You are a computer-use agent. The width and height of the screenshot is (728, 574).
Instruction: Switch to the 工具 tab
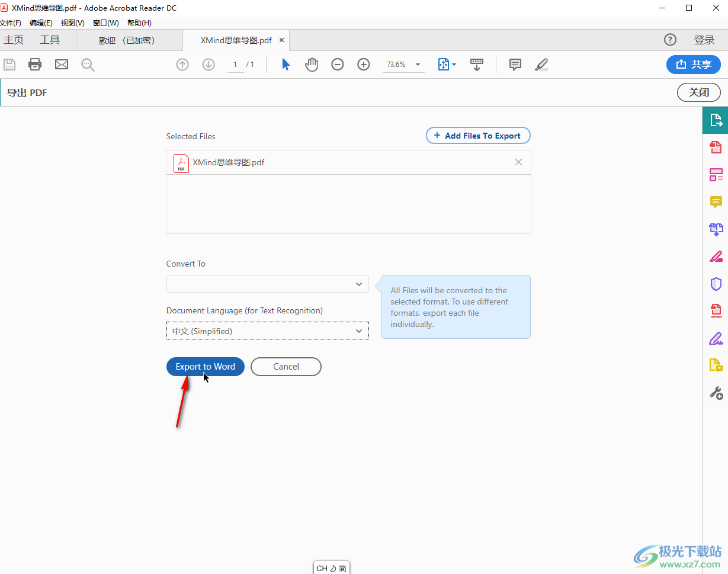point(50,40)
